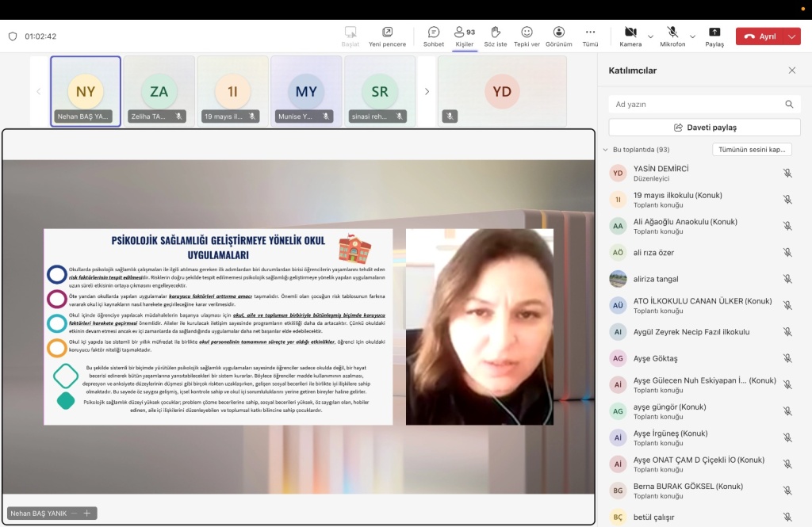Click the Kişiler participants icon
Screen dimensions: 812x527
click(464, 36)
